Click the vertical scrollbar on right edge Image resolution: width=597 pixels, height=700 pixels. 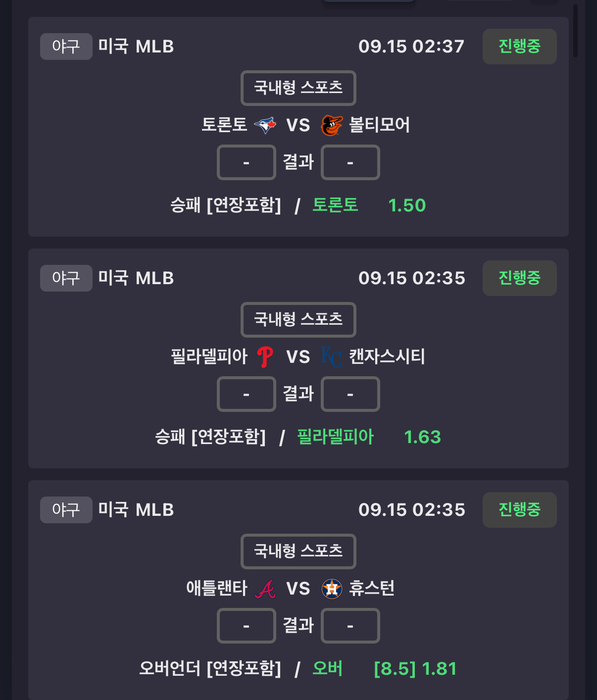pos(575,31)
